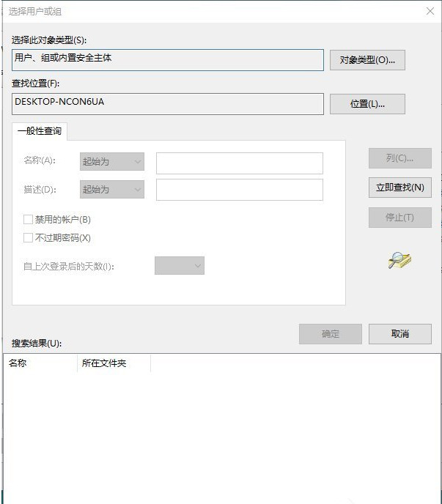Screen dimensions: 442x504
Task: Select the 一般性查询 tab
Action: click(x=40, y=132)
